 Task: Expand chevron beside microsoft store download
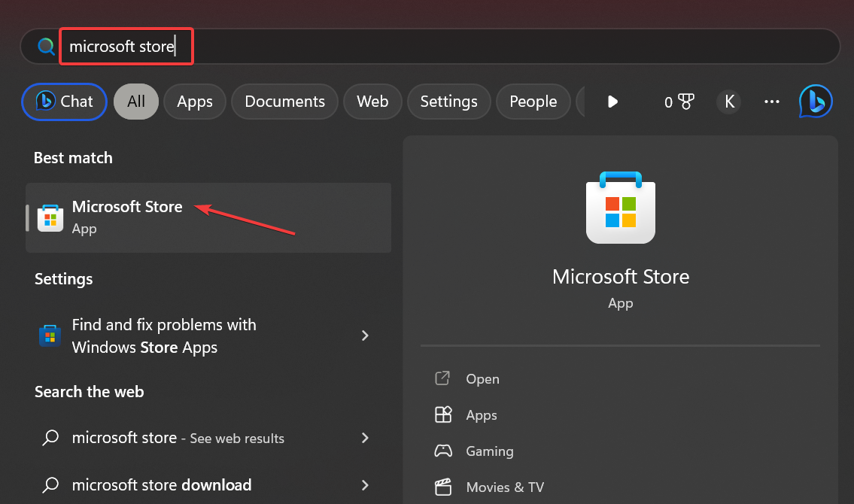[366, 485]
